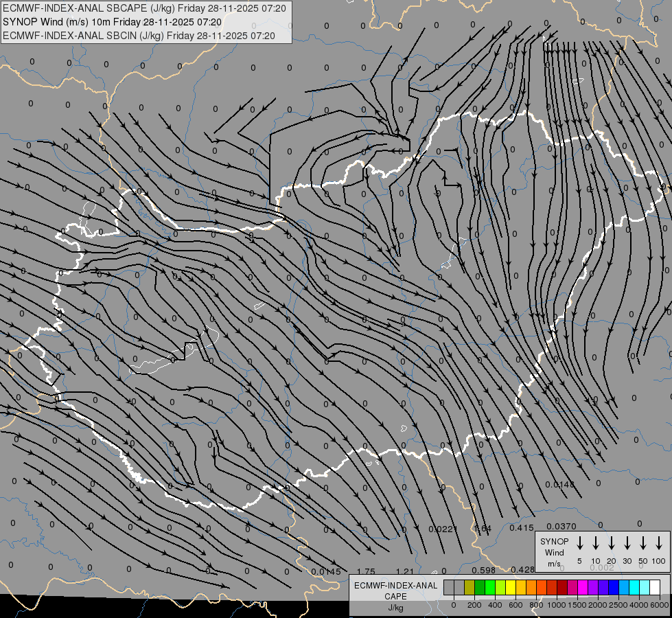Select the 20 m/s wind arrow symbol
672x618 pixels.
coord(612,543)
